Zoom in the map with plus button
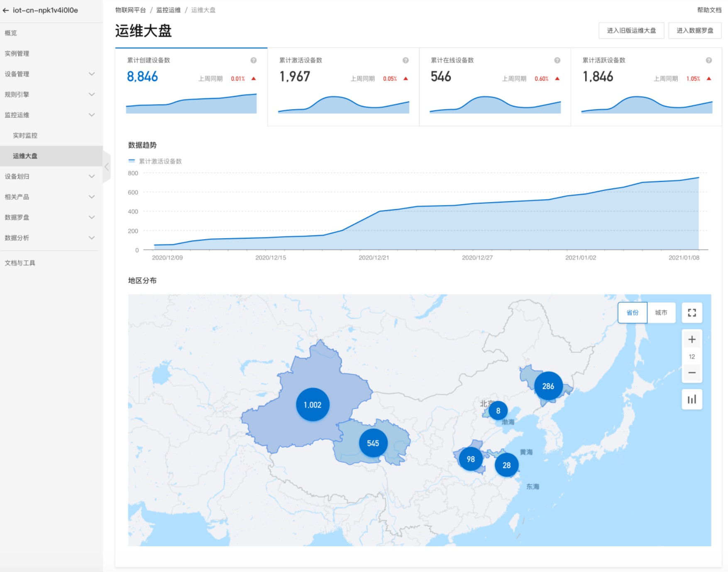 pyautogui.click(x=692, y=340)
